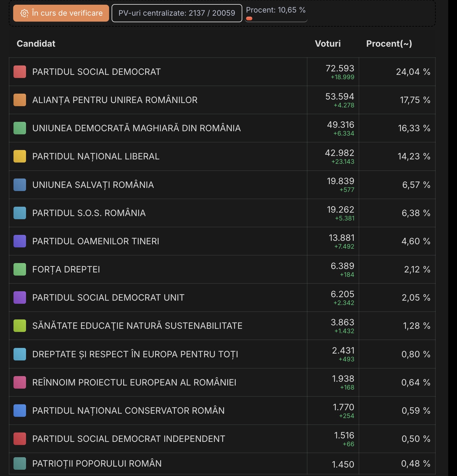Image resolution: width=457 pixels, height=476 pixels.
Task: Click green swatch beside Uniunea Democrată Maghiară
Action: pyautogui.click(x=20, y=128)
